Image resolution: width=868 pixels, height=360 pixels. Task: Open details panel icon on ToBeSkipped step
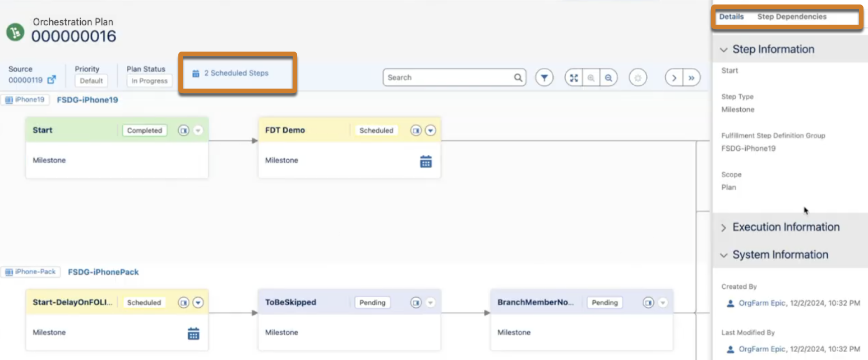pos(415,302)
